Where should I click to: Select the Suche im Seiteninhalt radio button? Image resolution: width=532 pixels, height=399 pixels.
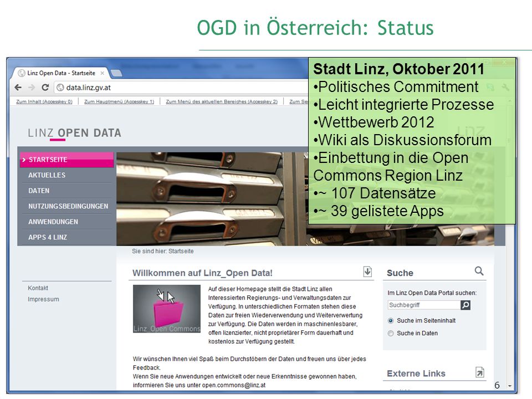(x=391, y=321)
